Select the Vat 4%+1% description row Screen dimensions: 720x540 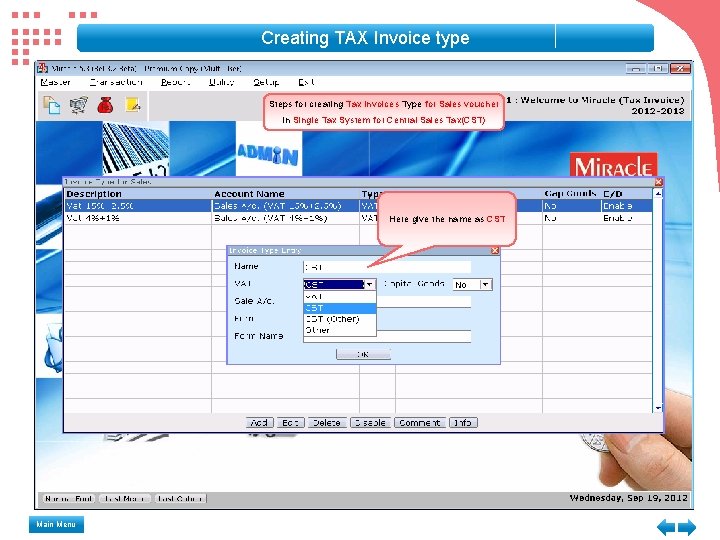pyautogui.click(x=138, y=218)
